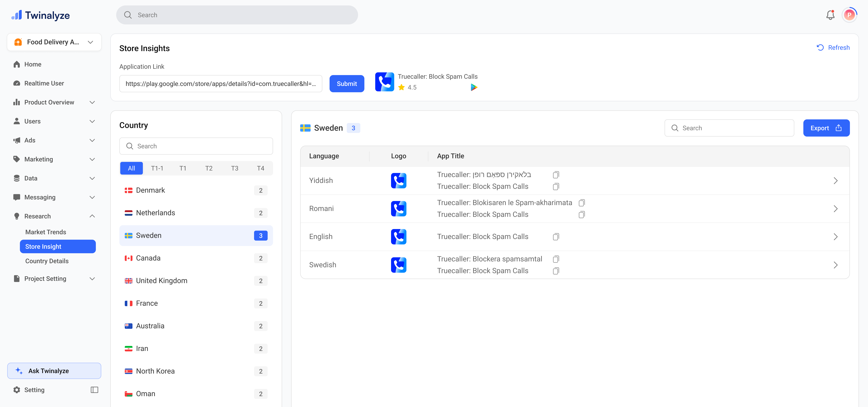Expand the Users menu chevron
The image size is (868, 407).
coord(92,121)
